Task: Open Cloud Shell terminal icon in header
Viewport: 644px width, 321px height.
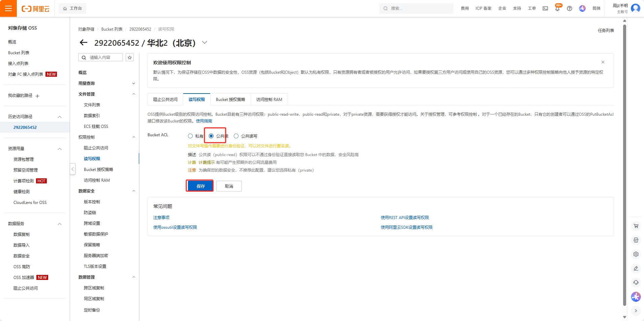Action: [x=545, y=8]
